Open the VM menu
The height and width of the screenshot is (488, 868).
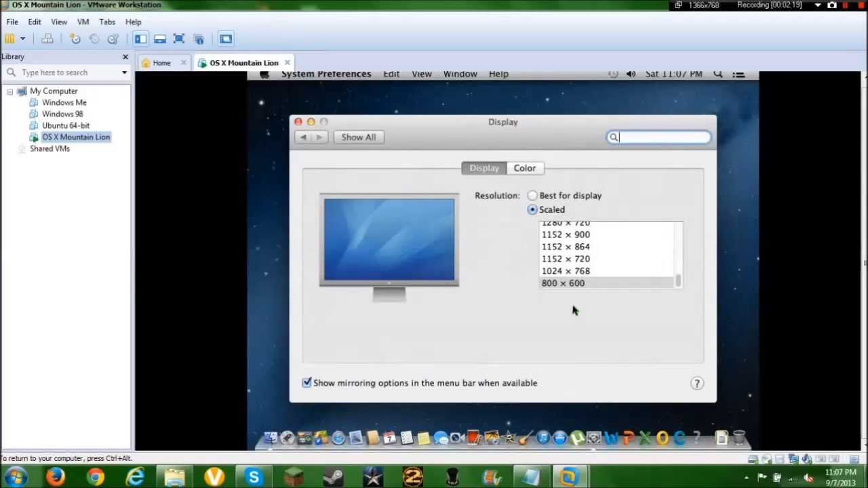pos(83,22)
